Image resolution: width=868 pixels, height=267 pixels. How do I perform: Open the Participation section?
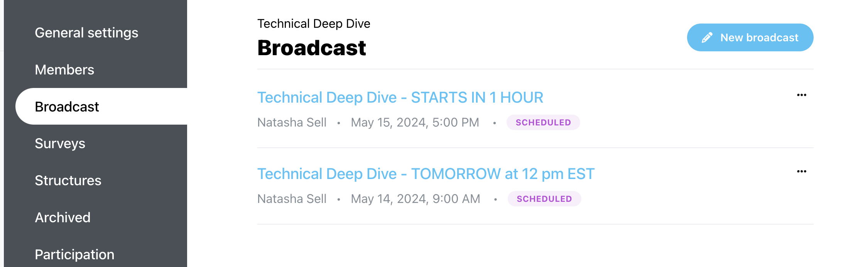[x=74, y=255]
